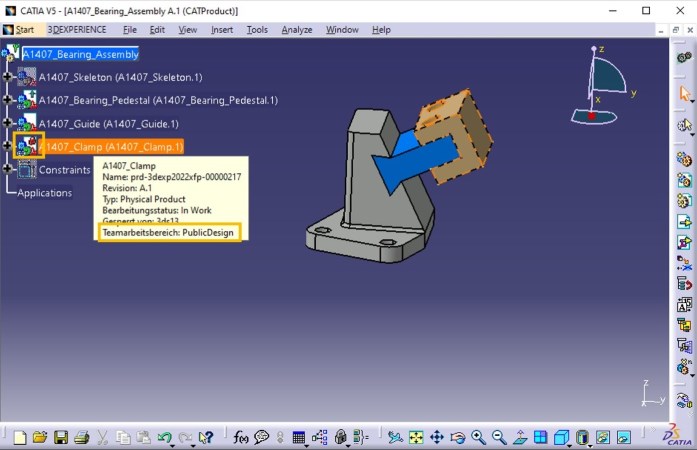Select the Rotate view hand tool
The width and height of the screenshot is (697, 450).
click(457, 438)
